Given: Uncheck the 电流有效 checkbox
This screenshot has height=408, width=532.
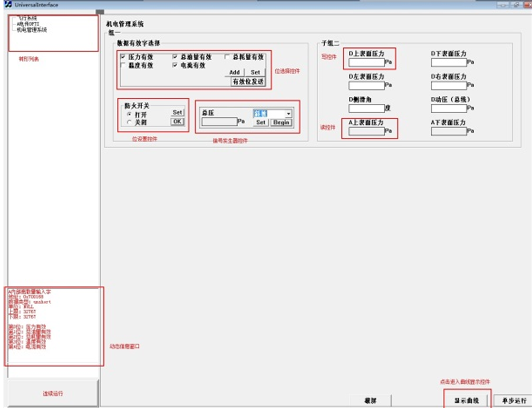Looking at the screenshot, I should (x=175, y=65).
